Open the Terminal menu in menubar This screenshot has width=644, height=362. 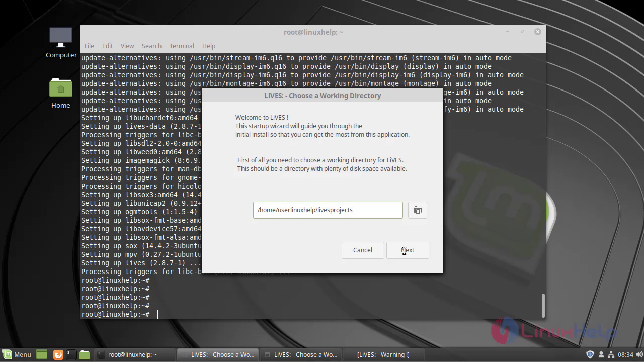click(x=182, y=46)
